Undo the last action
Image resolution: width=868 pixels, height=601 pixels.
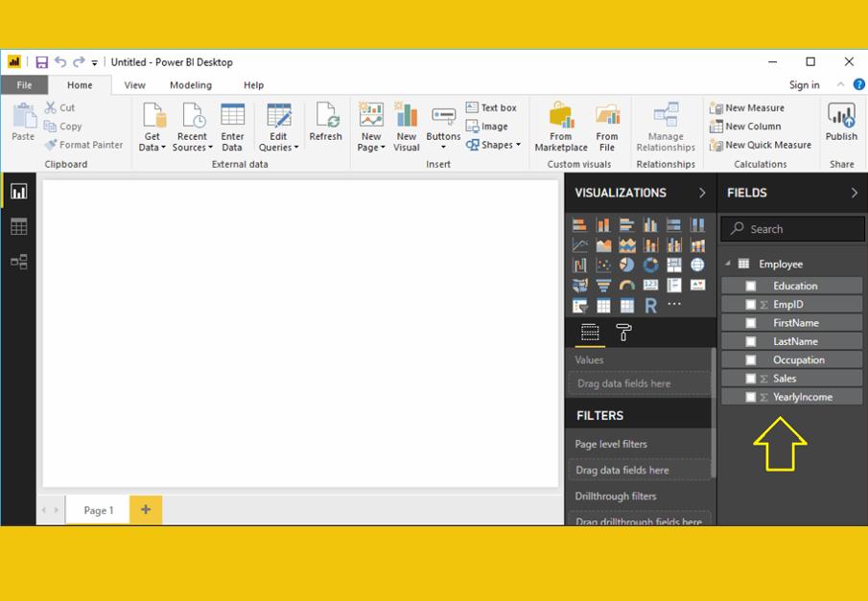pyautogui.click(x=60, y=62)
